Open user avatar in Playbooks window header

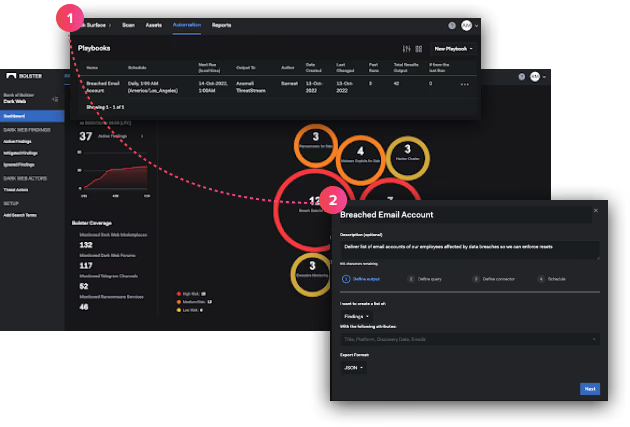point(466,26)
